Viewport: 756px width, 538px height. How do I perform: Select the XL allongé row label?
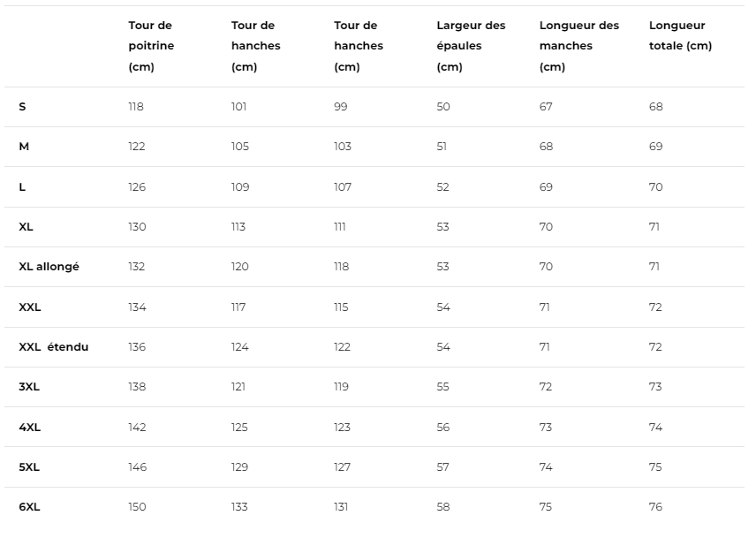click(x=49, y=267)
